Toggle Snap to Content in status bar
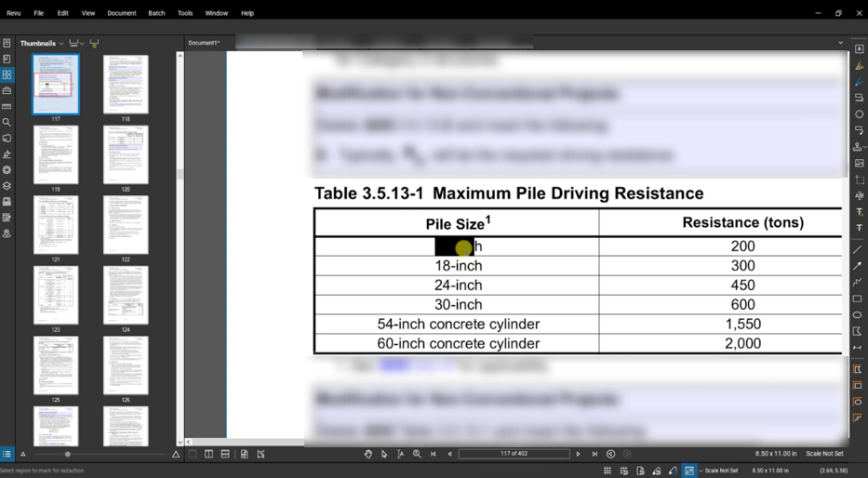 pyautogui.click(x=640, y=471)
